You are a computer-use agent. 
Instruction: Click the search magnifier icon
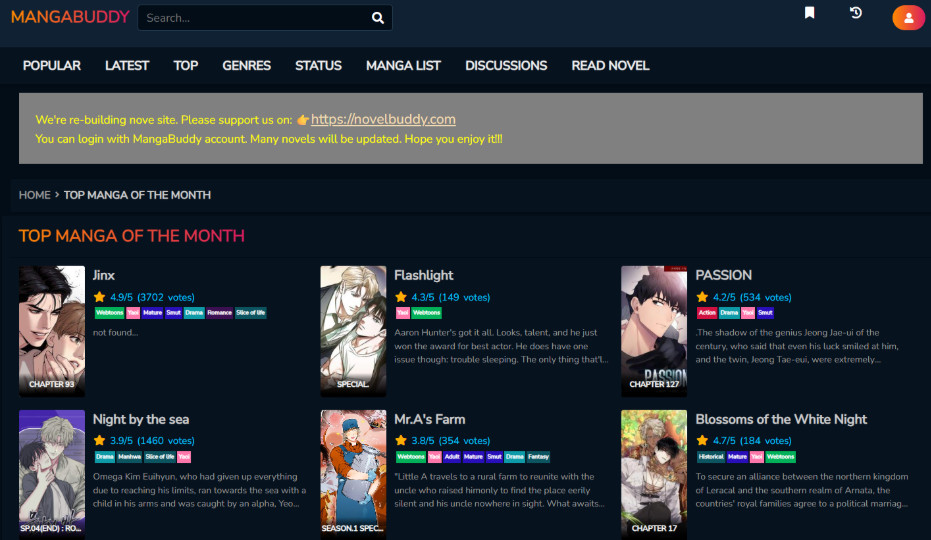coord(377,18)
